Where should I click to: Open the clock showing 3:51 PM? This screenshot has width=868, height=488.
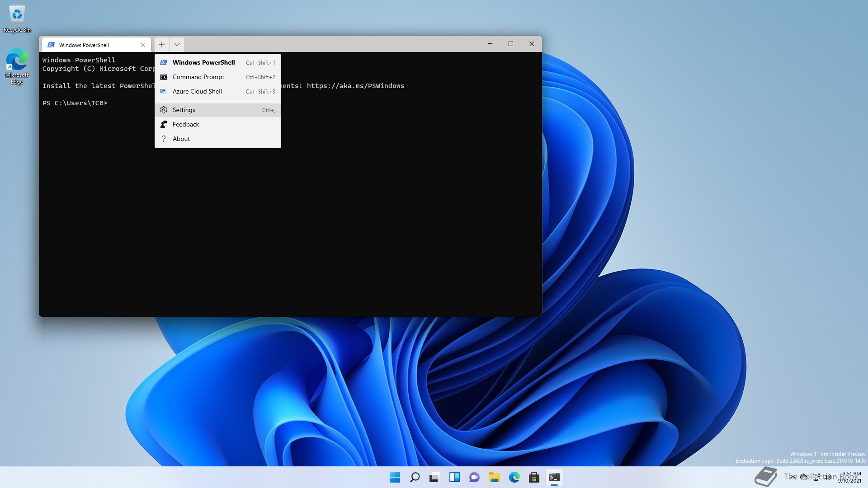850,477
